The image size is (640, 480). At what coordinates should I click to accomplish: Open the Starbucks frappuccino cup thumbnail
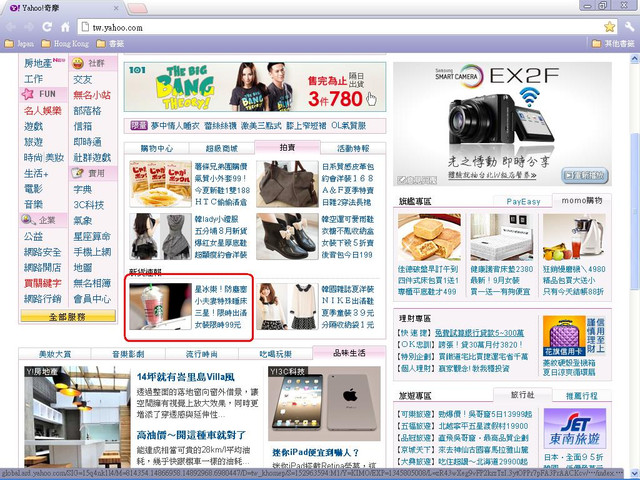[x=160, y=306]
